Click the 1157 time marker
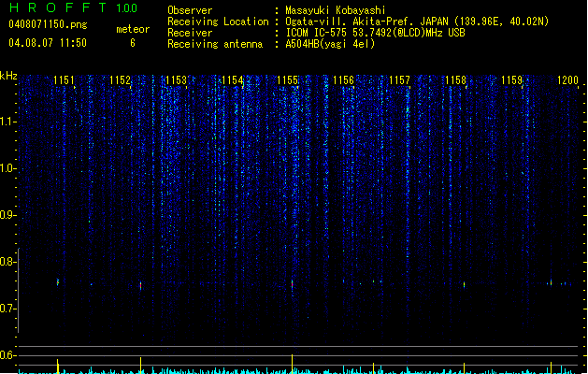 click(x=399, y=80)
